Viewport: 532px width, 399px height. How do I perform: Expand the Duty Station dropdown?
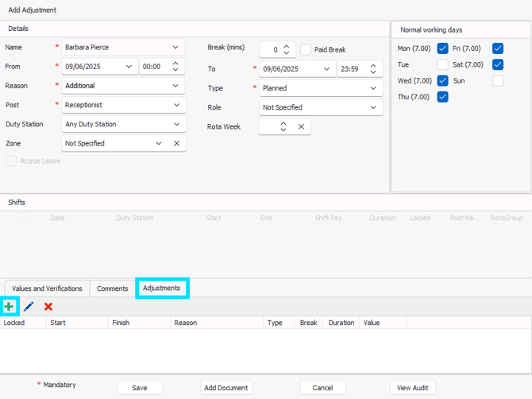coord(176,124)
